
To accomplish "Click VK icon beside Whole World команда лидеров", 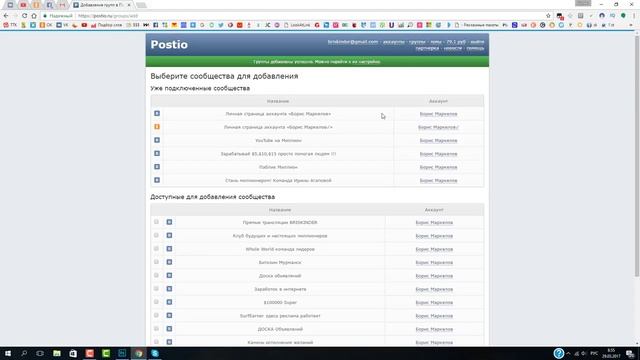I will point(169,249).
